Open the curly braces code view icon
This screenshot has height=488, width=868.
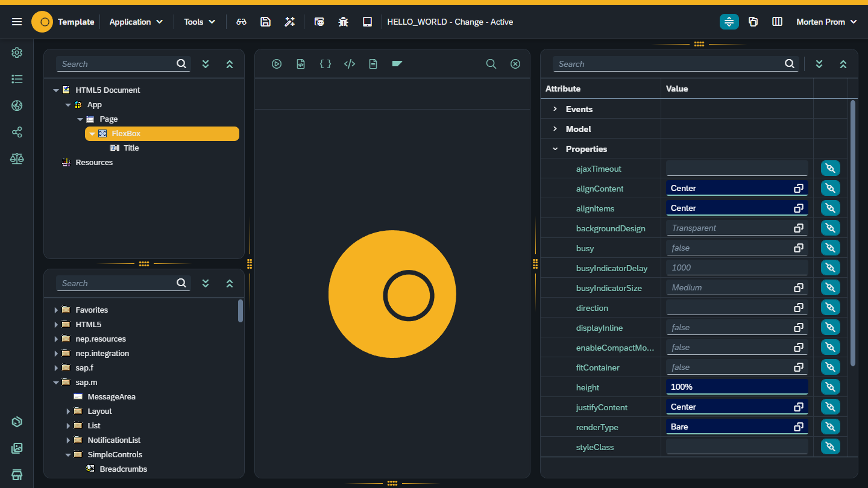click(325, 64)
